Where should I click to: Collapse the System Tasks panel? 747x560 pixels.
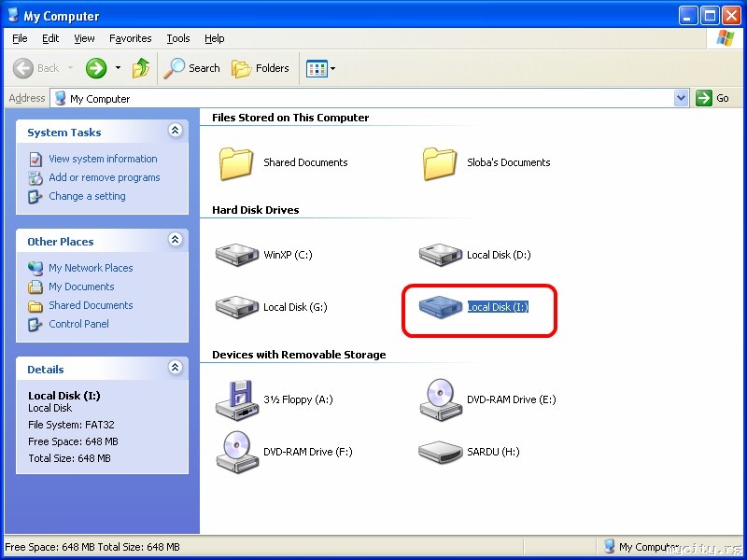(x=176, y=130)
